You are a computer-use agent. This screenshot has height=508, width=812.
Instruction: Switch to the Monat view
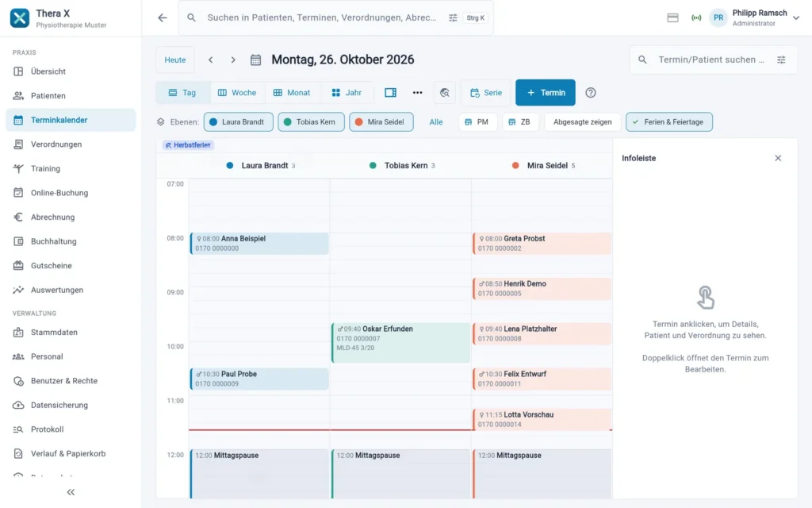[292, 93]
